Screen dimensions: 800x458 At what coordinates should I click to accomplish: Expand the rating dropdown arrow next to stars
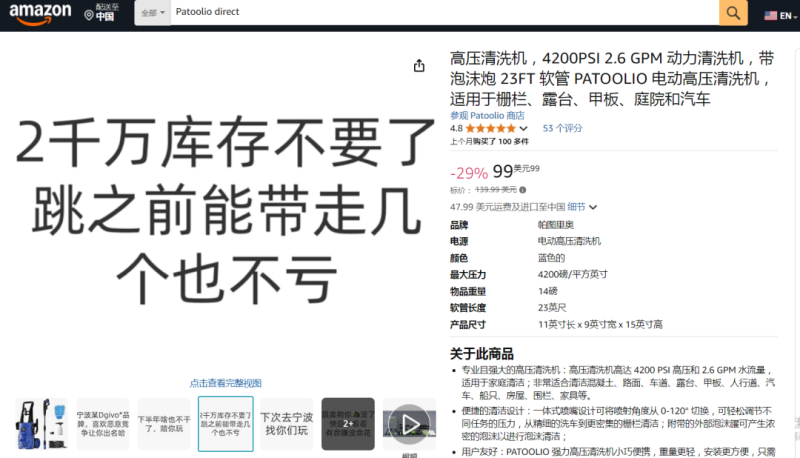tap(523, 129)
